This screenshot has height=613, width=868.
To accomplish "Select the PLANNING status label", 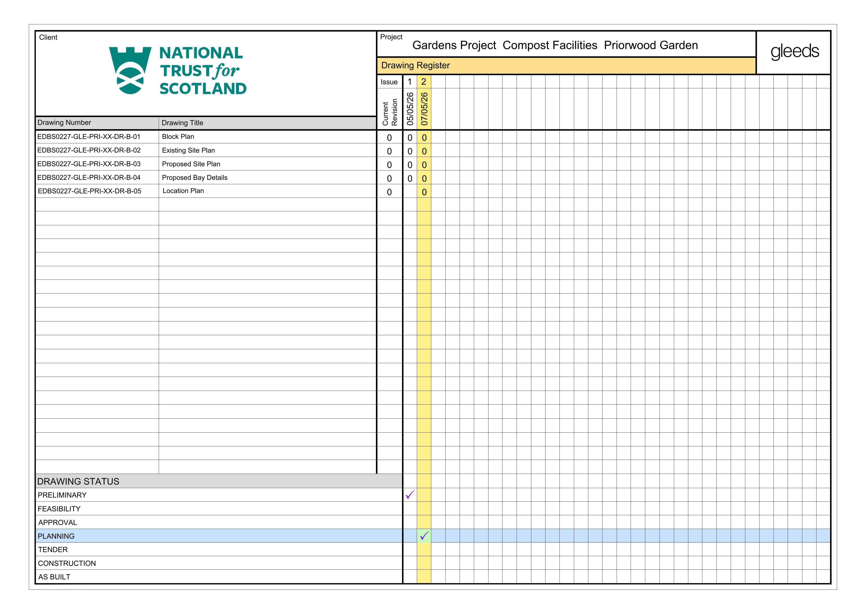I will (x=56, y=536).
